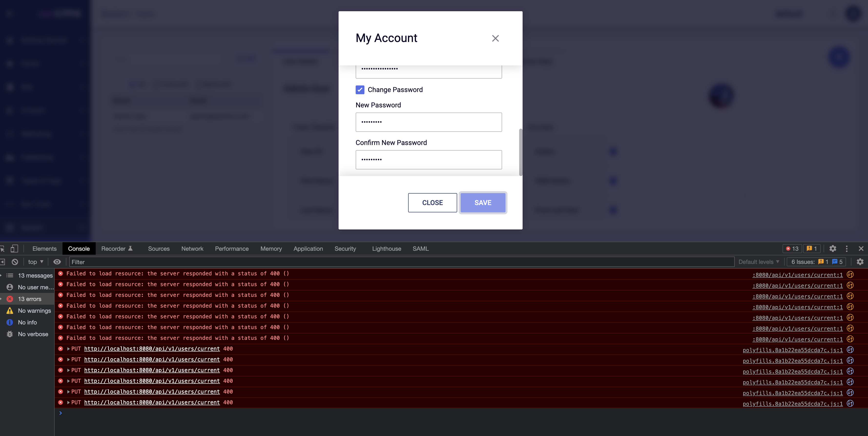Image resolution: width=868 pixels, height=436 pixels.
Task: Uncheck the Change Password checkbox
Action: click(x=360, y=90)
